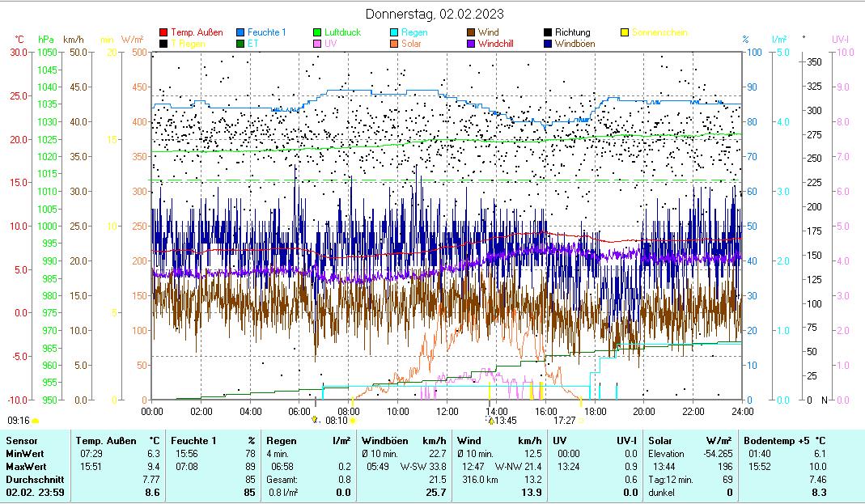The height and width of the screenshot is (504, 865).
Task: Click the chart title Donnerstag, 02.02.2023
Action: coord(434,14)
